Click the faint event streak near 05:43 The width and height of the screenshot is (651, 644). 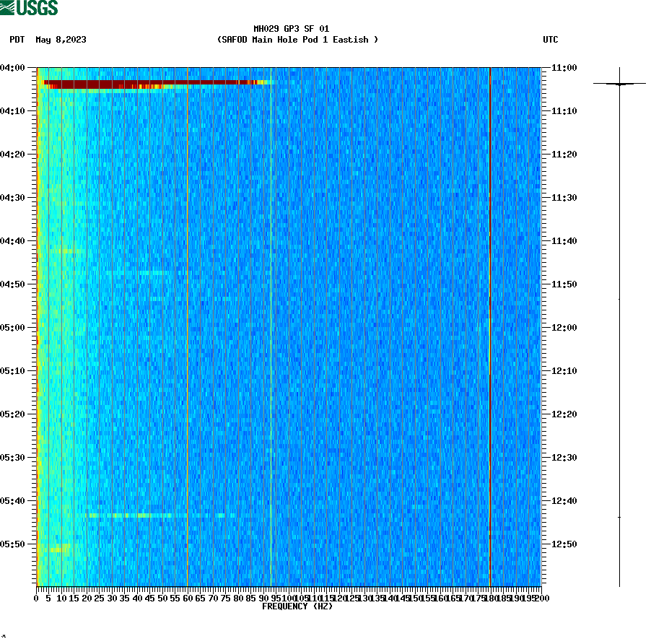coord(144,515)
